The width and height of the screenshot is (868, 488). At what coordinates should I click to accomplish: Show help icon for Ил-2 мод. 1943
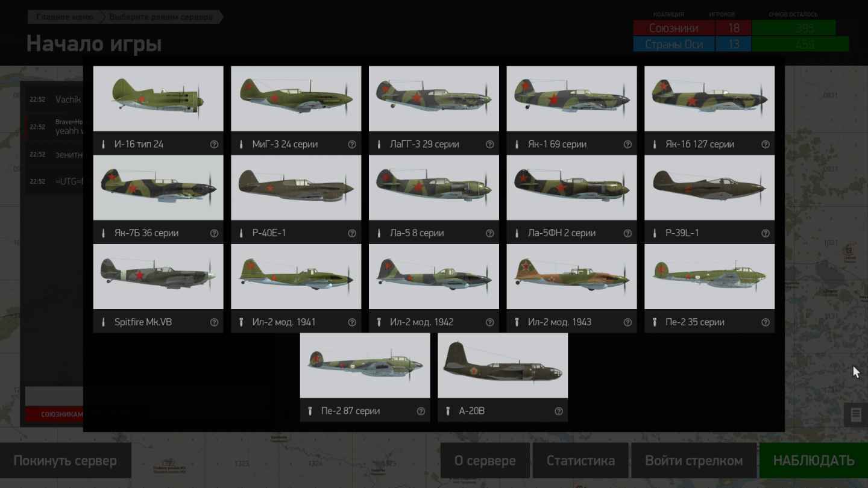click(x=627, y=322)
